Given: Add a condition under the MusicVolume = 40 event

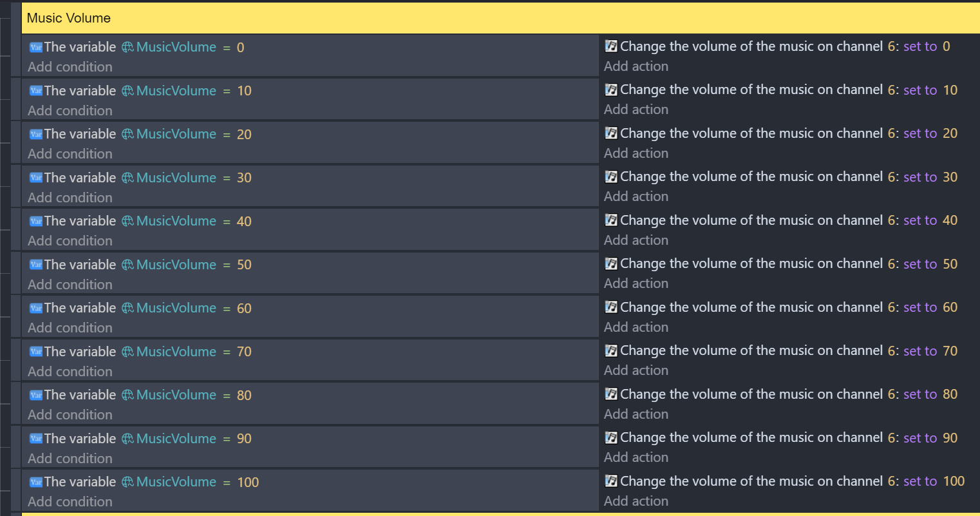Looking at the screenshot, I should coord(70,241).
